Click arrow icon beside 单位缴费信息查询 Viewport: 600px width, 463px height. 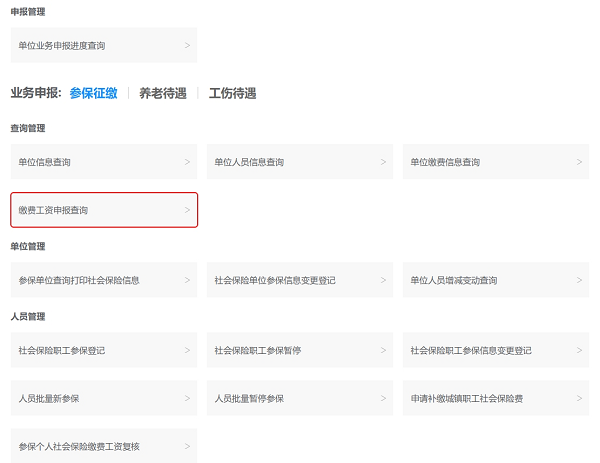pyautogui.click(x=579, y=162)
